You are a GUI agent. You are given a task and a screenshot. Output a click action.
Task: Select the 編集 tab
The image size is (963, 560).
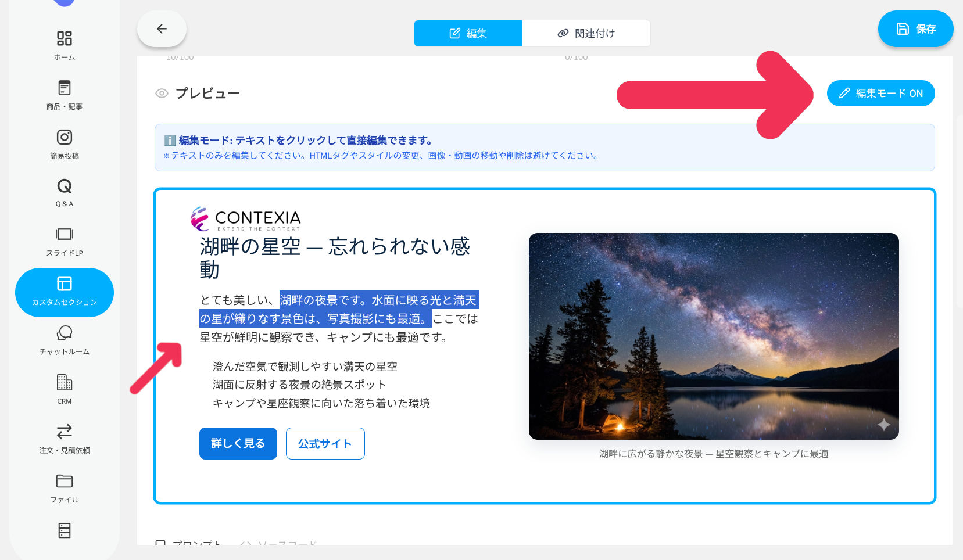click(x=468, y=33)
